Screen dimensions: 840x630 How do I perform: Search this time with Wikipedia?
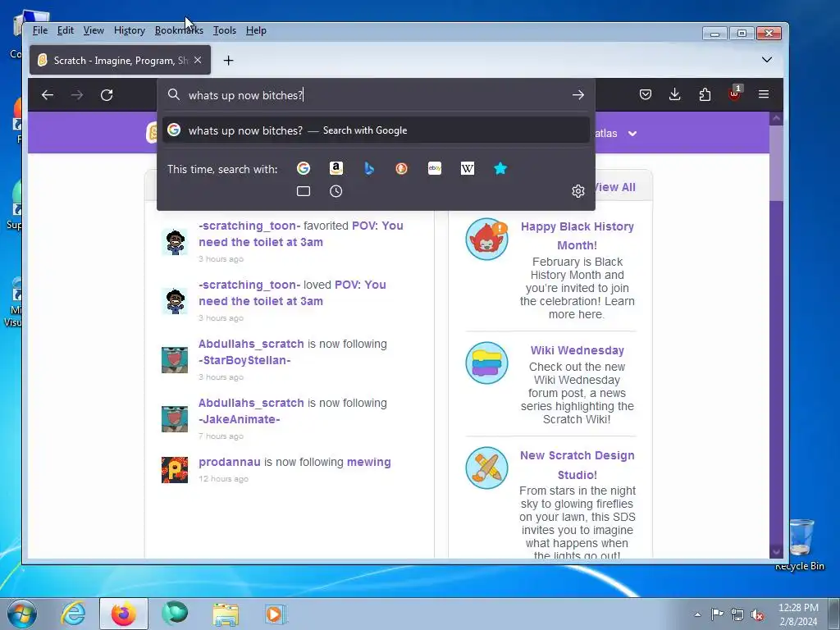[x=467, y=168]
